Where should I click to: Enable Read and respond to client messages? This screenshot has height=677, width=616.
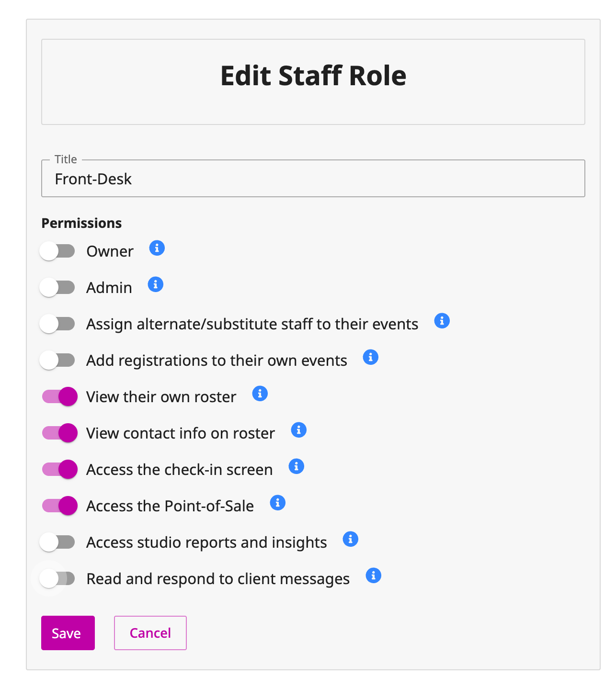click(58, 578)
